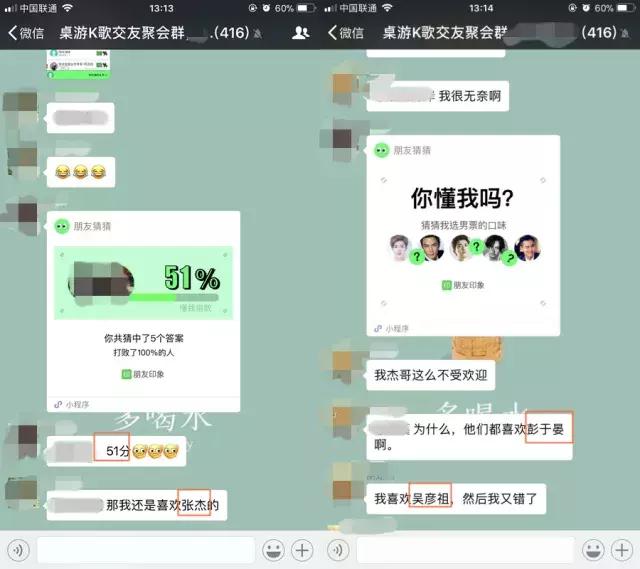640x569 pixels.
Task: Tap the message about 彭于晏
Action: pyautogui.click(x=469, y=437)
